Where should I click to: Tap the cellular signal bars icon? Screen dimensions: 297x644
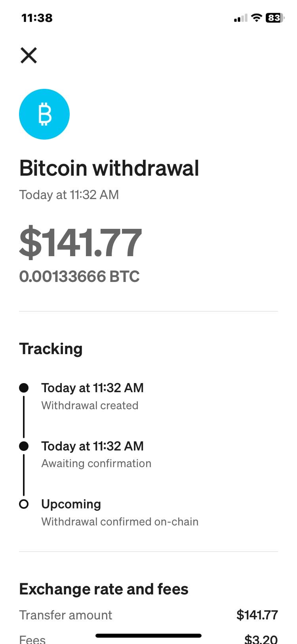[240, 18]
